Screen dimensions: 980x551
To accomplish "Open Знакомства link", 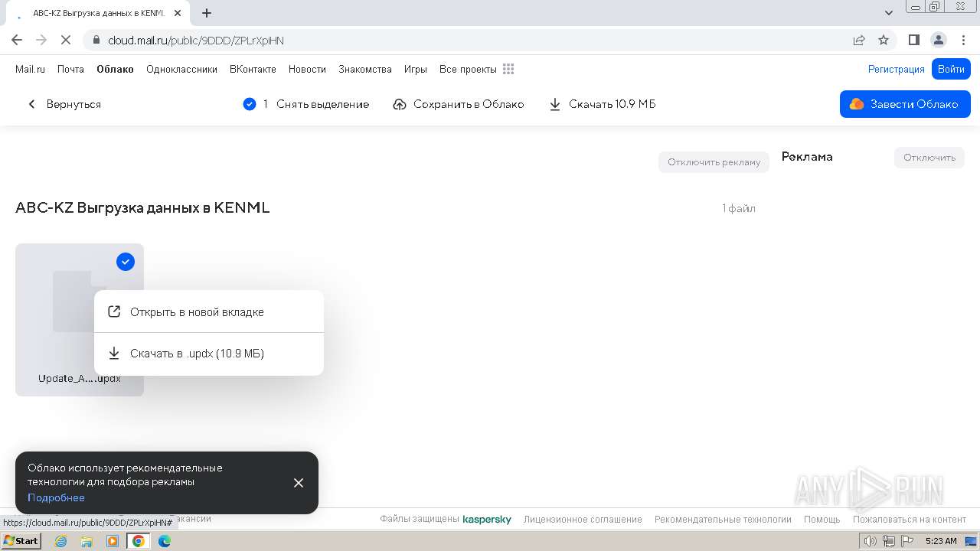I will tap(365, 69).
